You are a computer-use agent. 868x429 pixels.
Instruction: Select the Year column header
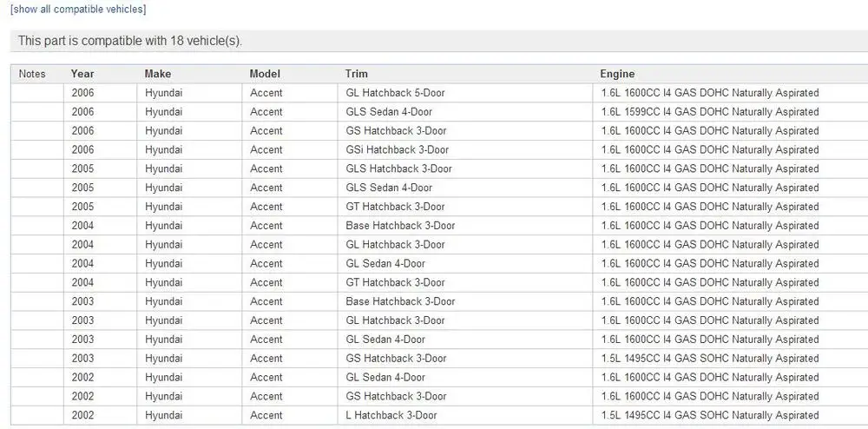[82, 74]
